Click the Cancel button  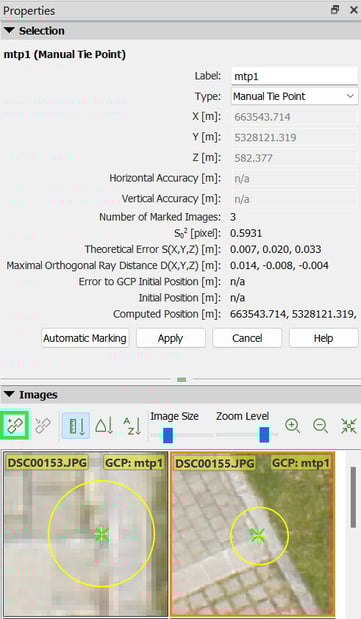(247, 338)
